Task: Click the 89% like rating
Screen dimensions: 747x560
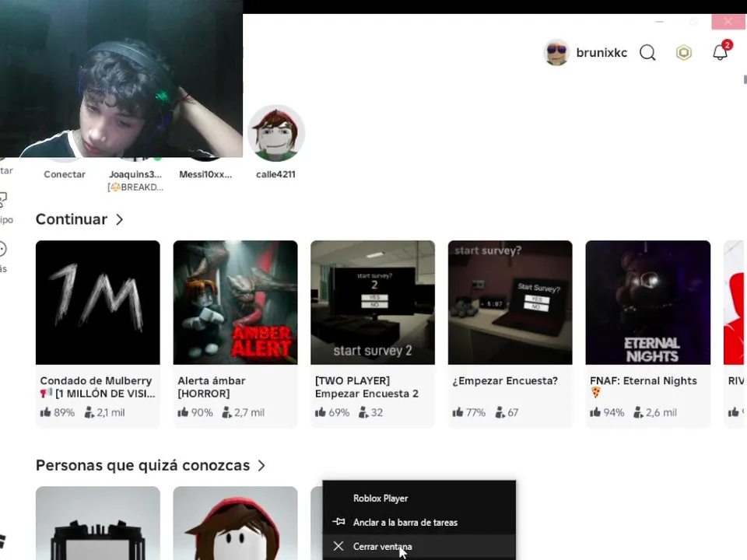Action: point(58,412)
